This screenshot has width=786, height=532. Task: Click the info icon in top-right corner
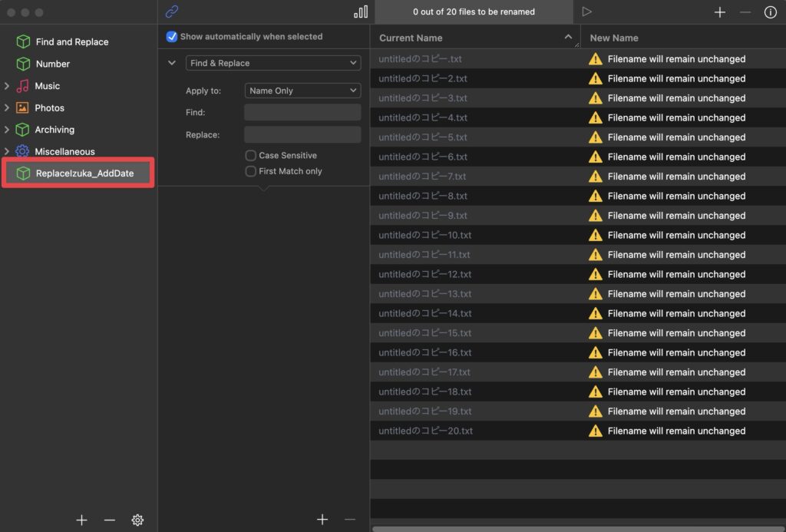tap(770, 12)
